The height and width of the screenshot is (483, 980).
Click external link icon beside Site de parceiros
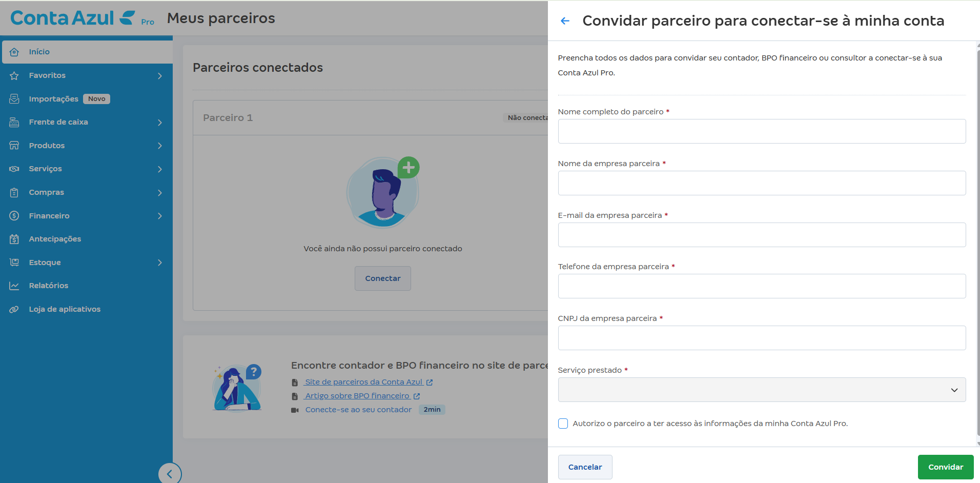[430, 383]
